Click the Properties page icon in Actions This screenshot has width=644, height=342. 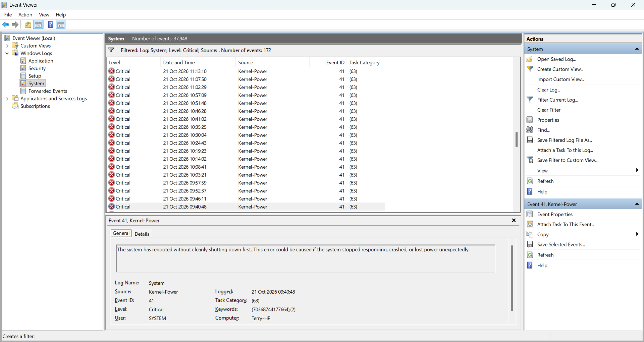(530, 120)
